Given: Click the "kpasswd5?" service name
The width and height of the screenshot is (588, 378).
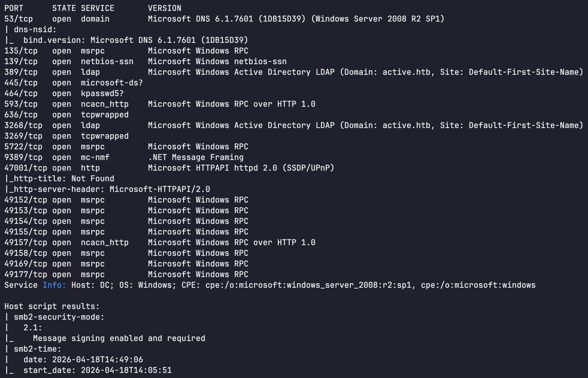Looking at the screenshot, I should point(102,93).
